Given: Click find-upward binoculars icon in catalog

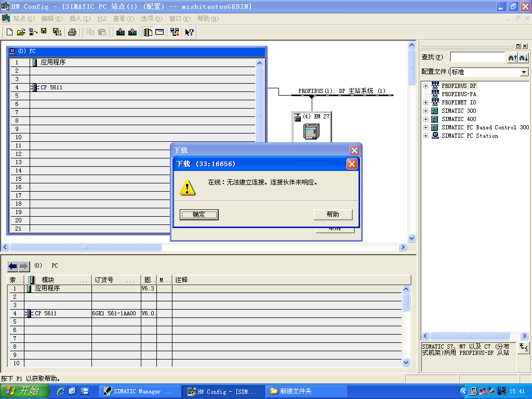Looking at the screenshot, I should point(512,58).
